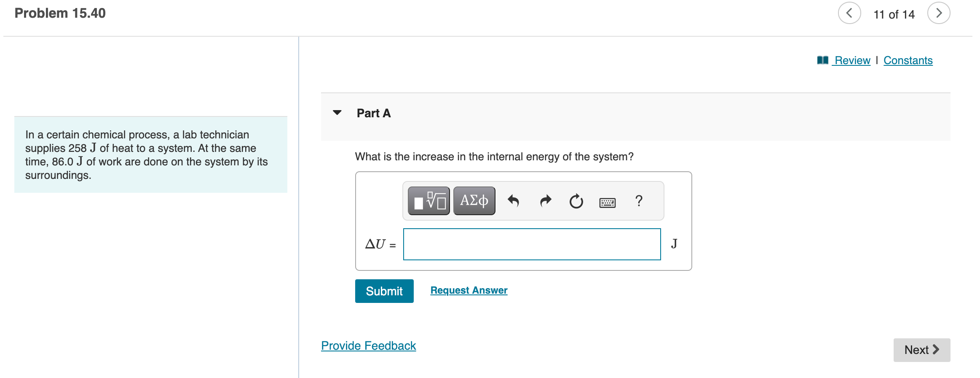Click the Problem 15.40 title

coord(59,13)
